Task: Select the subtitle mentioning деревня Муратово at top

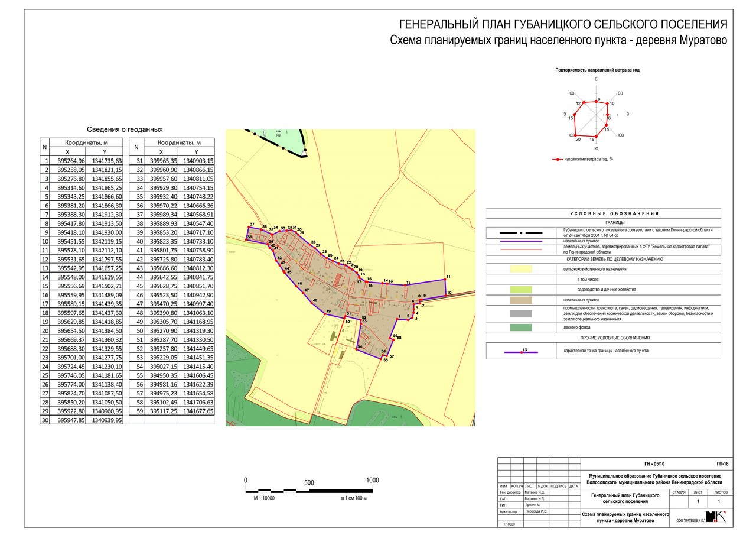Action: click(559, 41)
